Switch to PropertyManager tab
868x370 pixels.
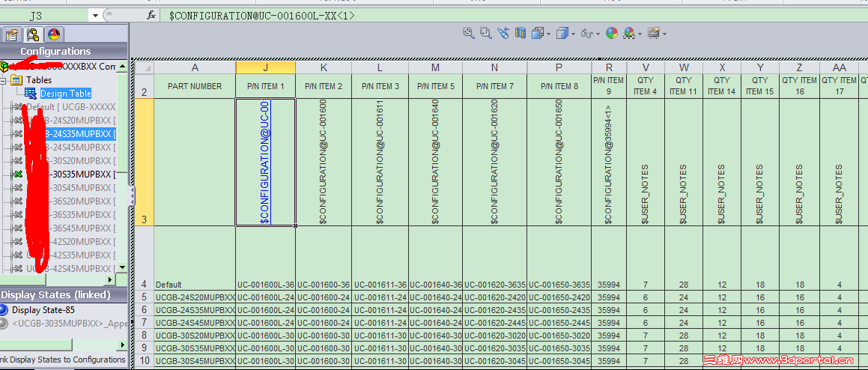coord(13,35)
